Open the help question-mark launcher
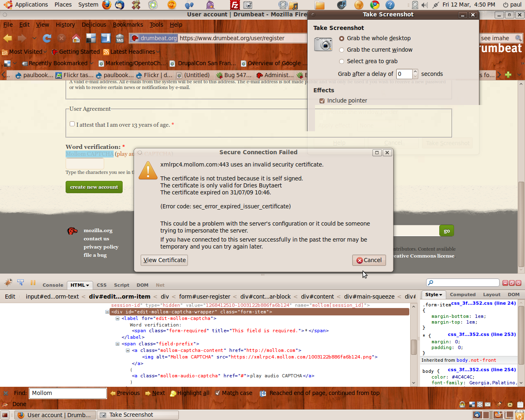 pyautogui.click(x=390, y=5)
